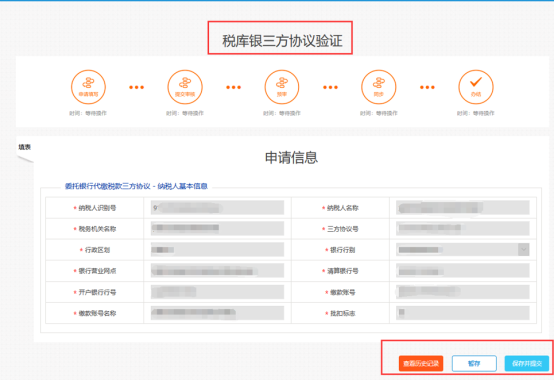Image resolution: width=555 pixels, height=380 pixels.
Task: Click the 办结 checkmark step icon
Action: pos(476,87)
